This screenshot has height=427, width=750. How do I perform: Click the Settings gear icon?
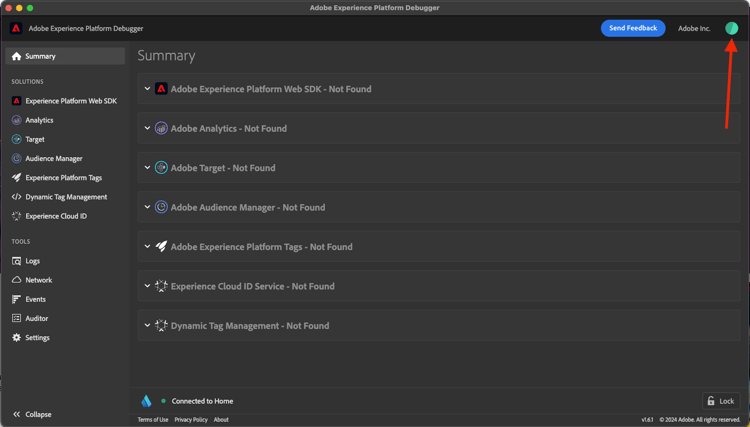[x=16, y=338]
